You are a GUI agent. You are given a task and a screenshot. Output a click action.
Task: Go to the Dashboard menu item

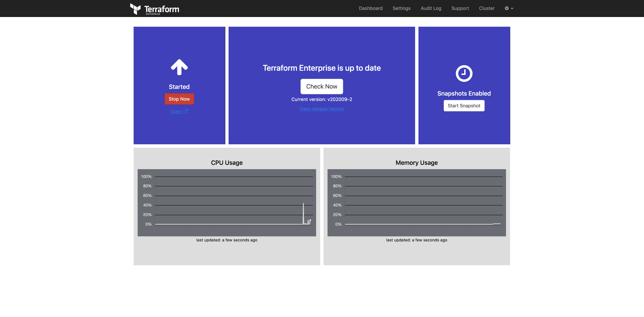371,8
